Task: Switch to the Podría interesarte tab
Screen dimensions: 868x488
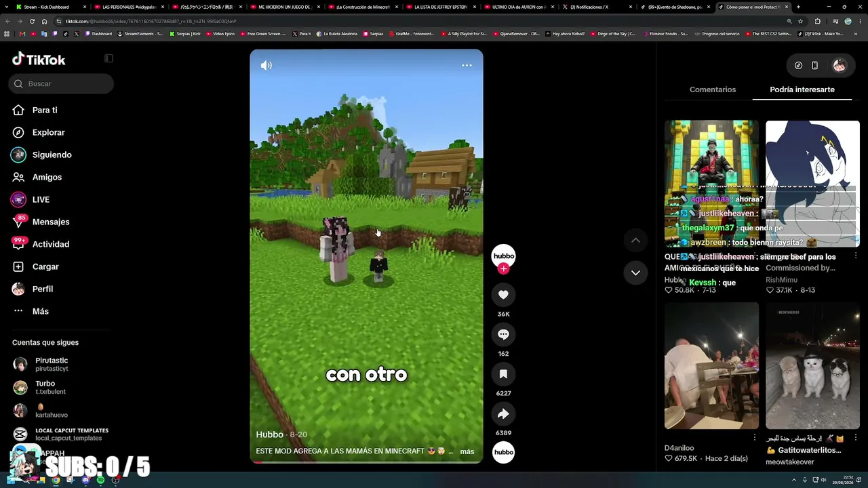Action: pos(802,89)
